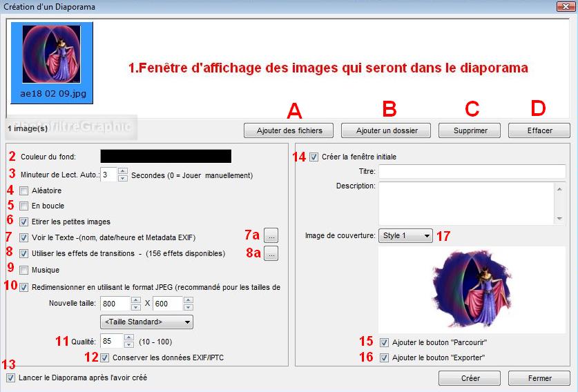Open the Taille Standard dropdown
578x392 pixels.
(x=146, y=322)
